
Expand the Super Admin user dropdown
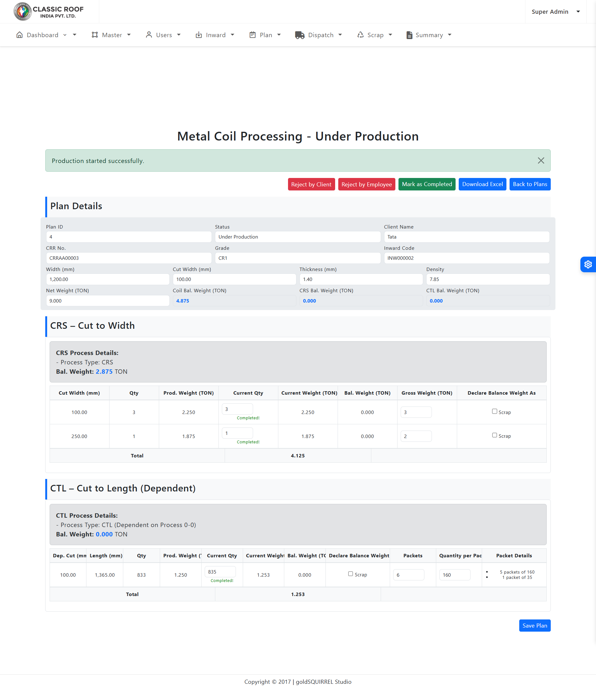pyautogui.click(x=578, y=12)
